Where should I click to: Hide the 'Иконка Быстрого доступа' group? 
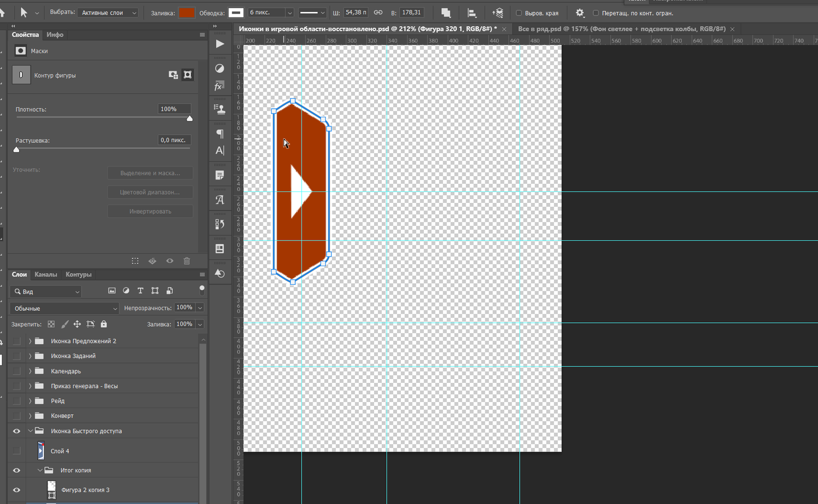pyautogui.click(x=16, y=431)
